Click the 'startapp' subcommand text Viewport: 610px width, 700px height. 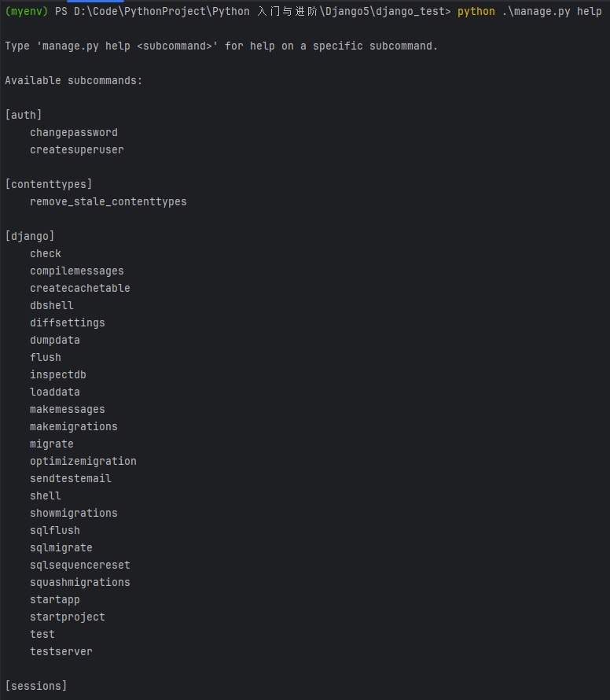tap(55, 600)
